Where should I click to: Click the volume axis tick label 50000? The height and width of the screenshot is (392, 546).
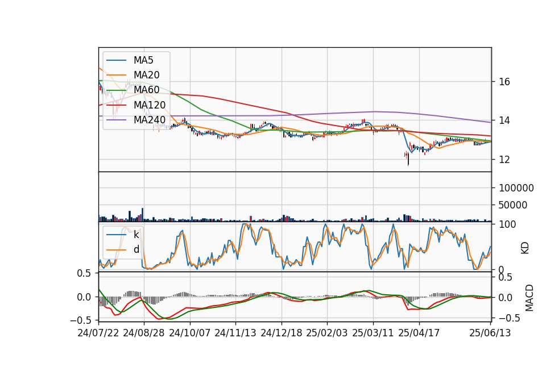pyautogui.click(x=513, y=205)
